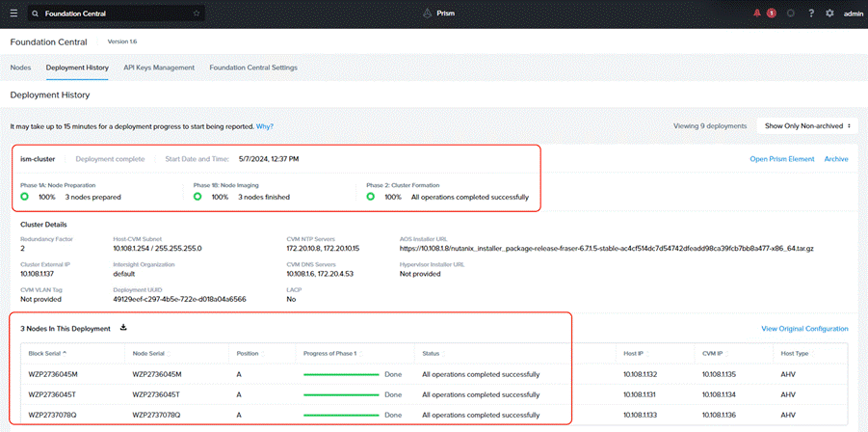Focus the Foundation Central search field
This screenshot has height=432, width=868.
(x=117, y=13)
